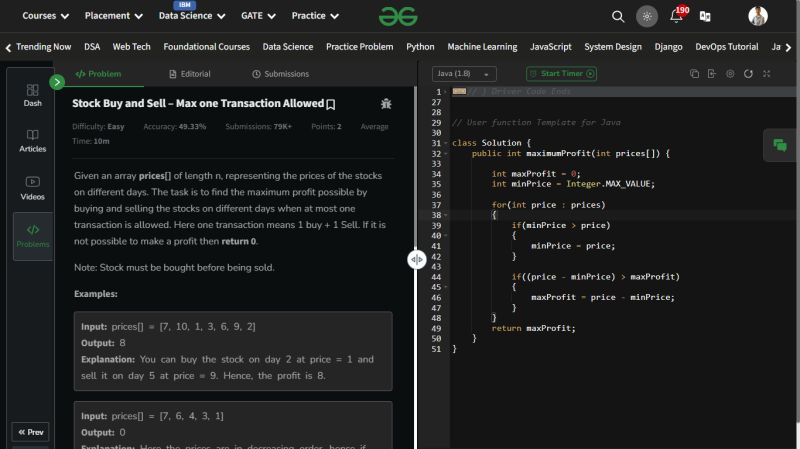Click the green sidebar expand arrow

click(57, 82)
